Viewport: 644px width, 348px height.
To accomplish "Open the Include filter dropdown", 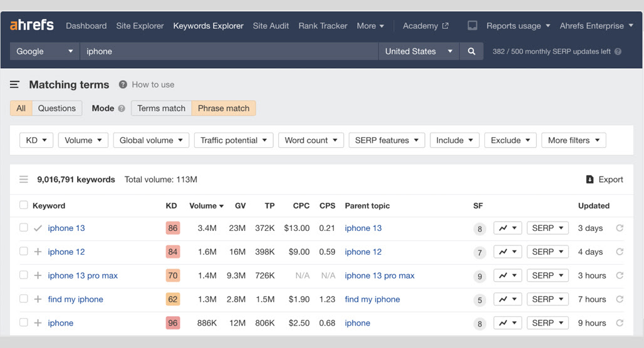I will click(454, 140).
